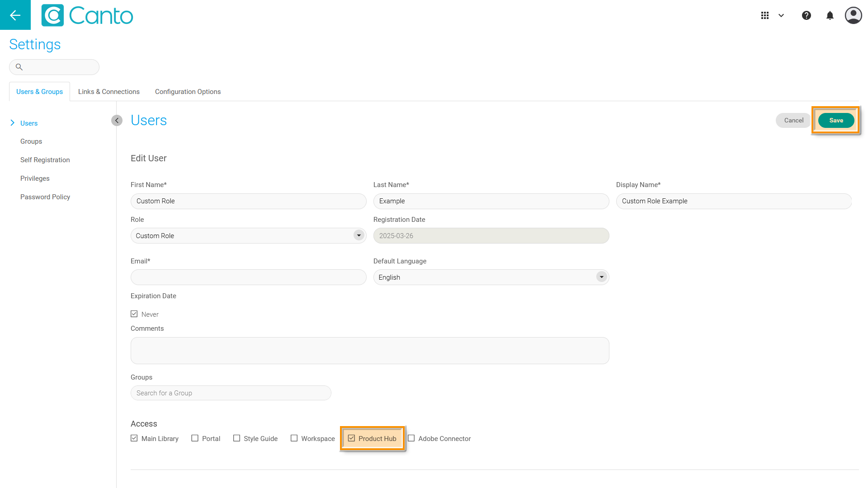Open Self Registration settings

pos(45,160)
